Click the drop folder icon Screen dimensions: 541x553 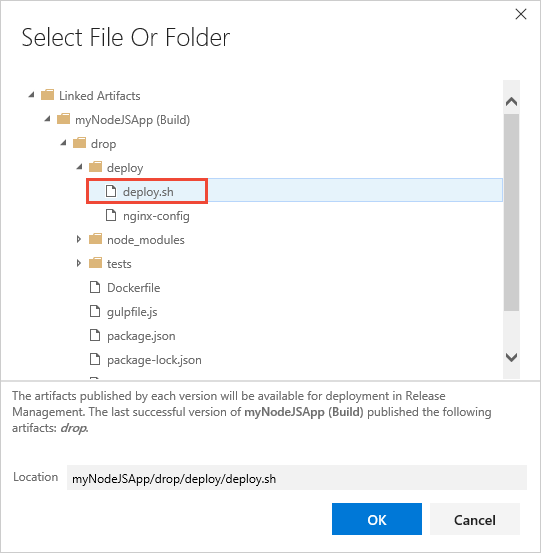[x=79, y=143]
